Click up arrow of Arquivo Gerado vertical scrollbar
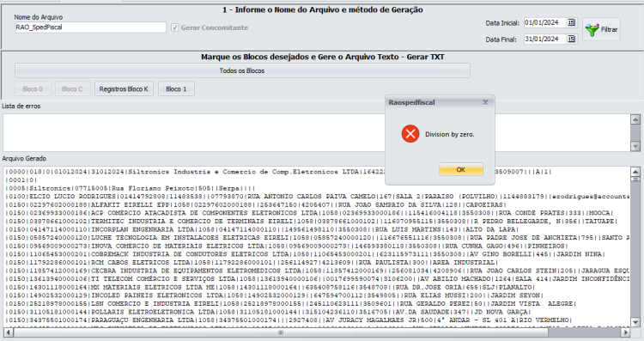 click(x=635, y=172)
